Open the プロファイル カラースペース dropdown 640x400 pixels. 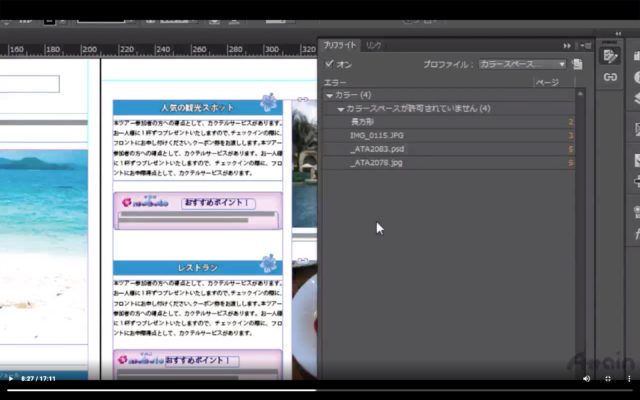click(522, 64)
